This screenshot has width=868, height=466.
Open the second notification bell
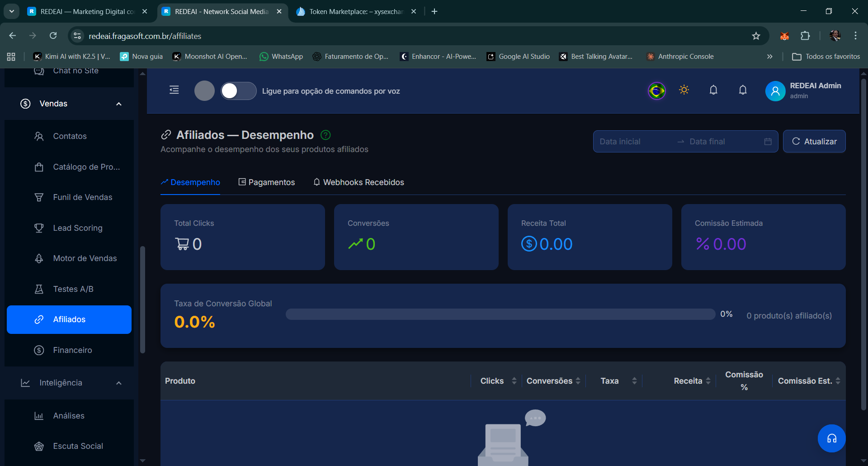[x=743, y=90]
